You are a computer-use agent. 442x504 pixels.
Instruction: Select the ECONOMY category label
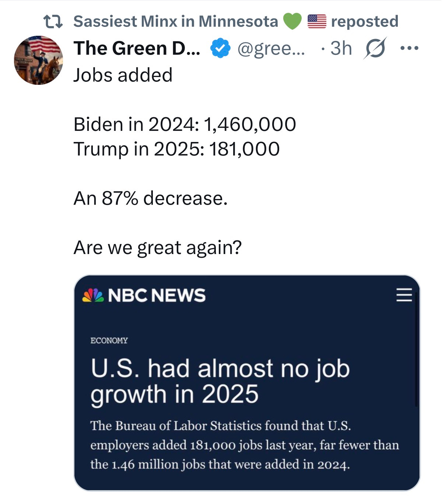point(109,340)
